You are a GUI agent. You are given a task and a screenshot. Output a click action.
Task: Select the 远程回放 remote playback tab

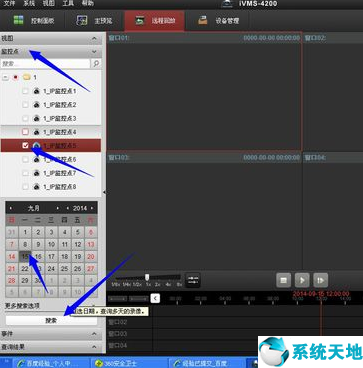[155, 21]
